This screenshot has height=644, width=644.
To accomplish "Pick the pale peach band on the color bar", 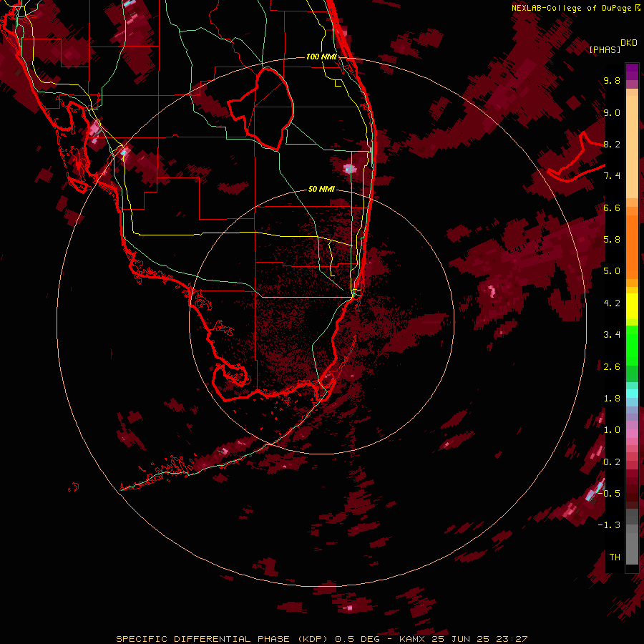I will 632,148.
